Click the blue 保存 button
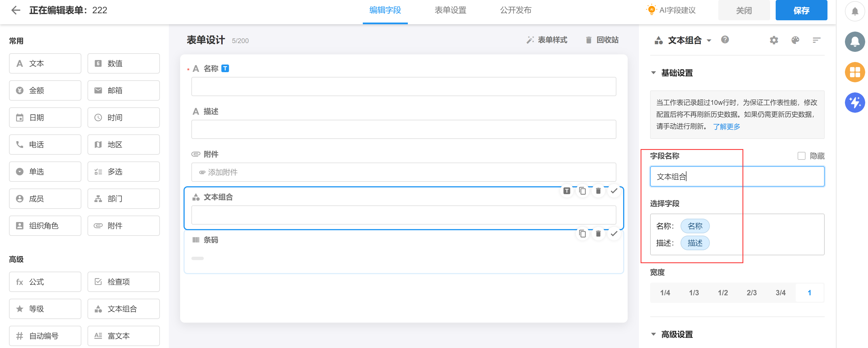Viewport: 868px width, 348px height. click(801, 10)
